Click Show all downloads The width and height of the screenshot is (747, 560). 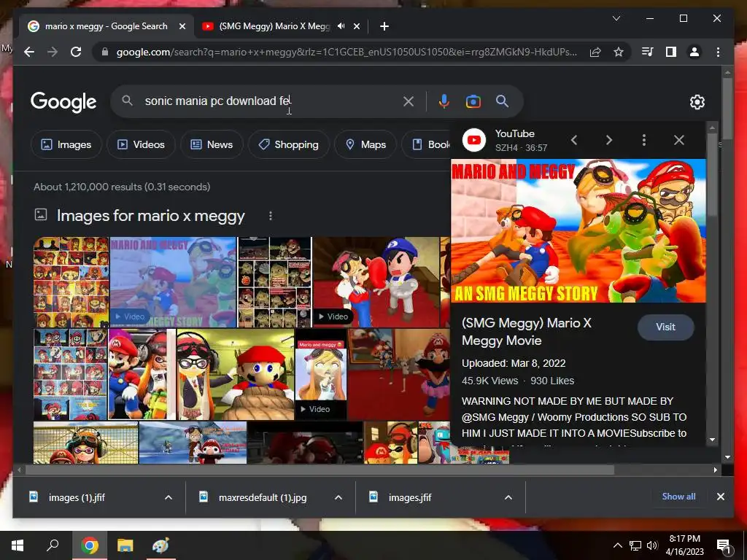(678, 496)
